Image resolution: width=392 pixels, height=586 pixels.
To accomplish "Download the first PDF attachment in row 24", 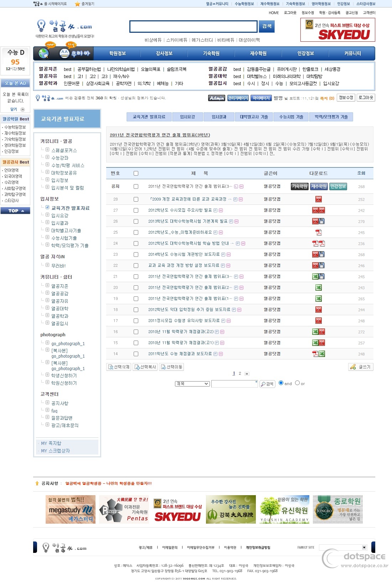I will pos(315,243).
